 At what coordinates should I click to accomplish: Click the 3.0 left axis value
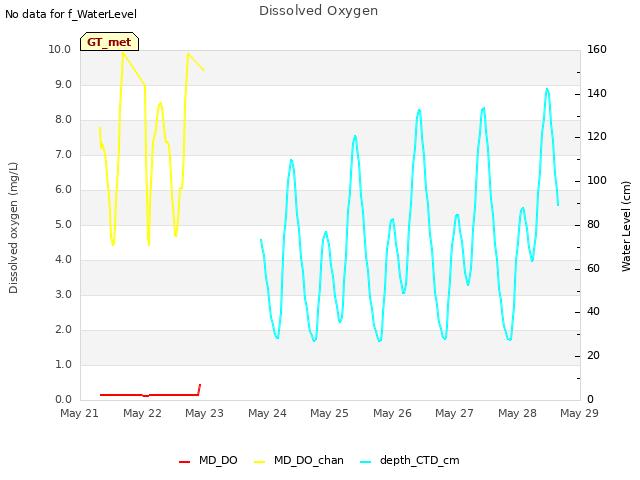63,295
